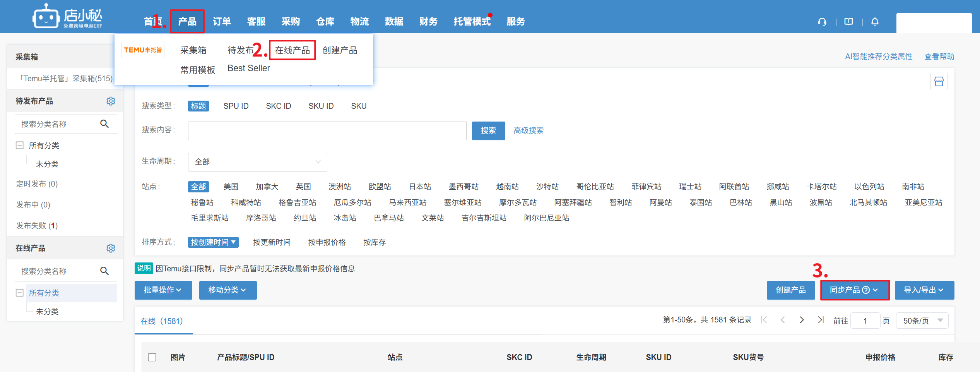Open 订单 in the top navigation
Image resolution: width=980 pixels, height=372 pixels.
click(x=222, y=22)
